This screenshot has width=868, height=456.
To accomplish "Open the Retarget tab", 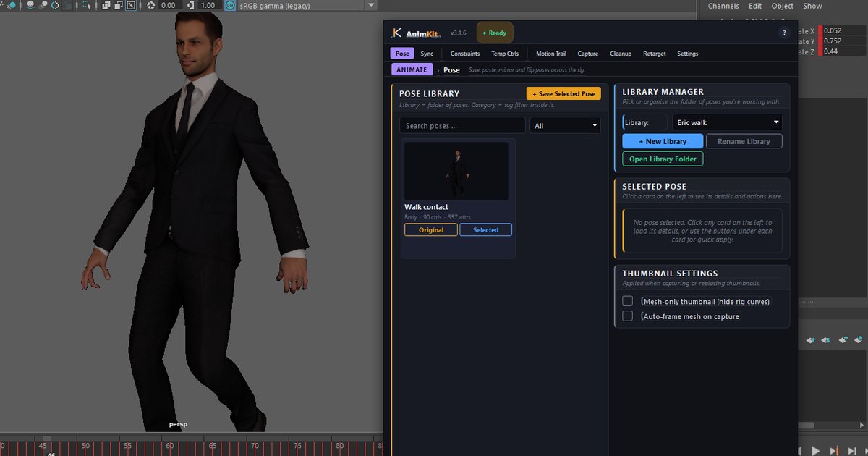I will click(x=655, y=54).
